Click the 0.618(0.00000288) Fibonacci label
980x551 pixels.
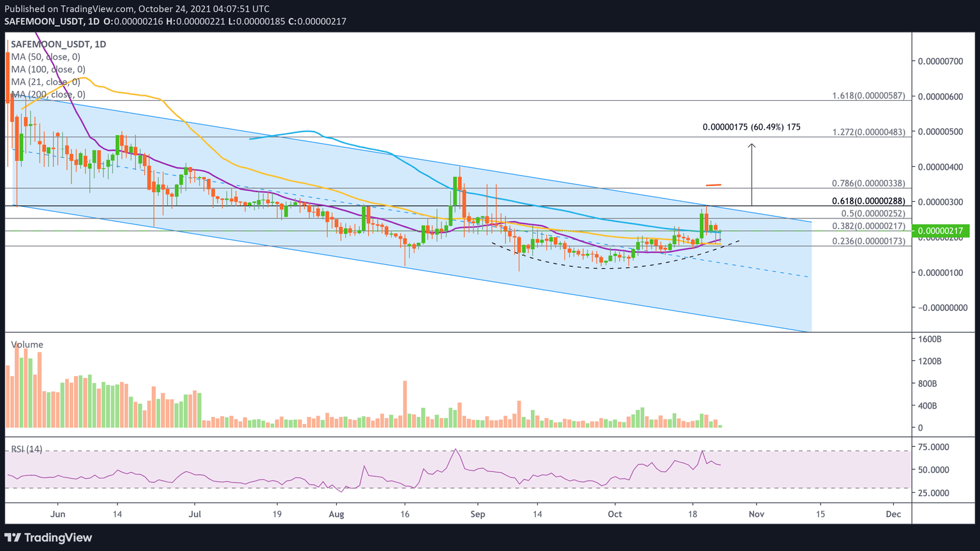point(868,201)
